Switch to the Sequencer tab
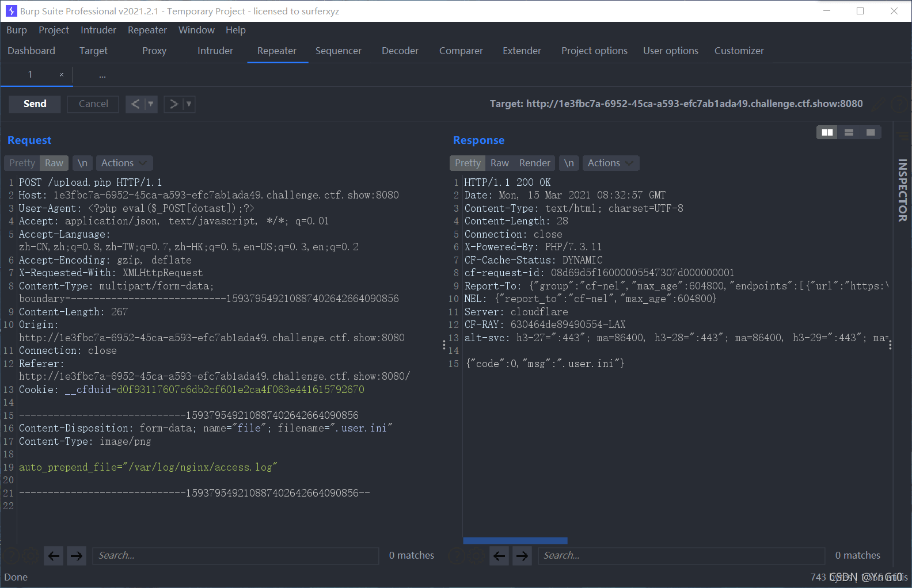Viewport: 912px width, 588px height. [339, 51]
